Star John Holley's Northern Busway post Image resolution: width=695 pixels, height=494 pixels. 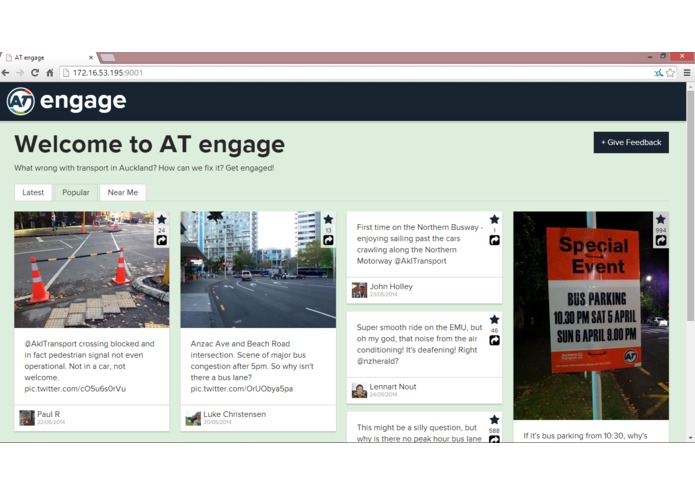[495, 219]
